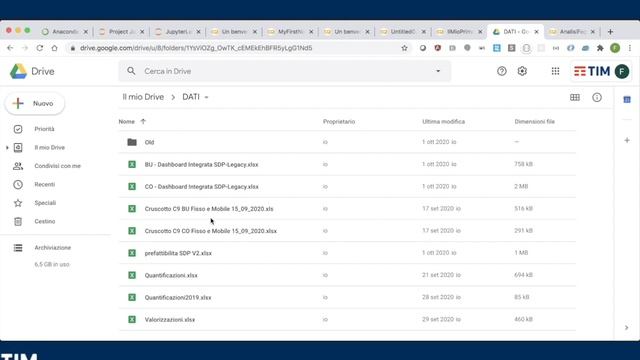Click the Google Drive logo
This screenshot has width=640, height=360.
(x=18, y=71)
